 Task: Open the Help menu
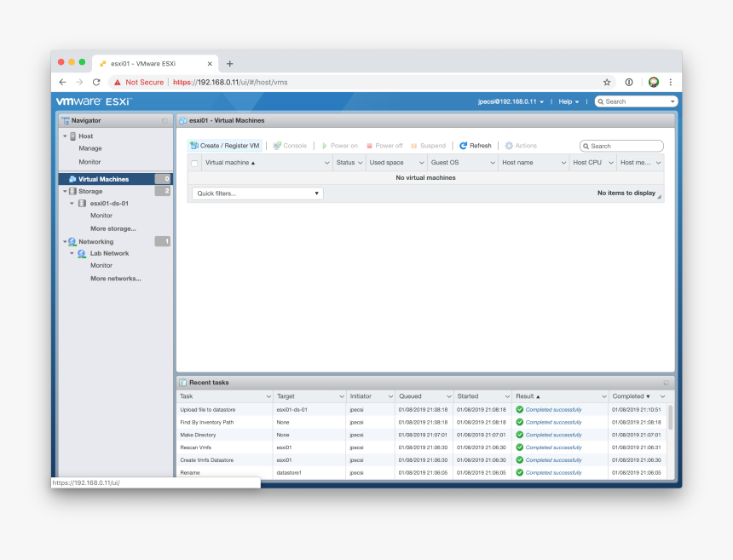568,101
